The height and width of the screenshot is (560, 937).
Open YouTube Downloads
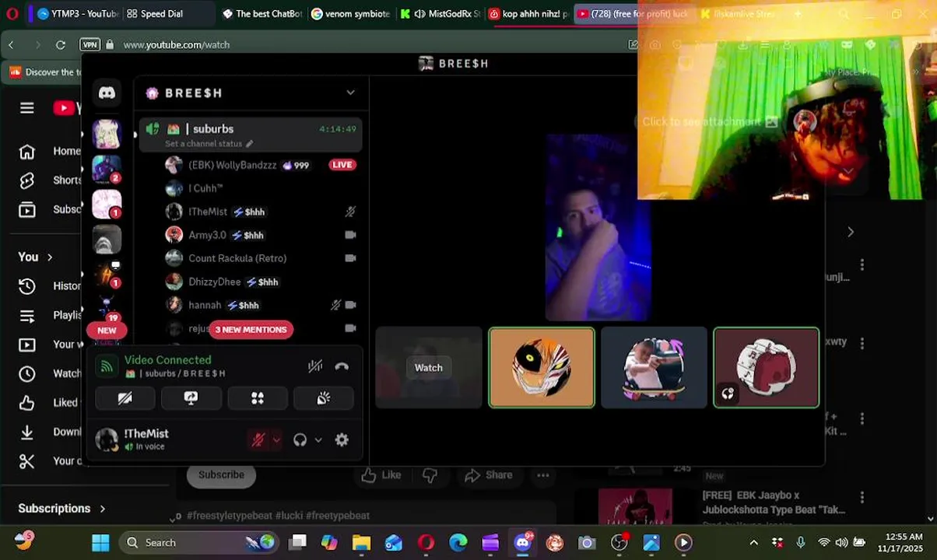[x=51, y=432]
